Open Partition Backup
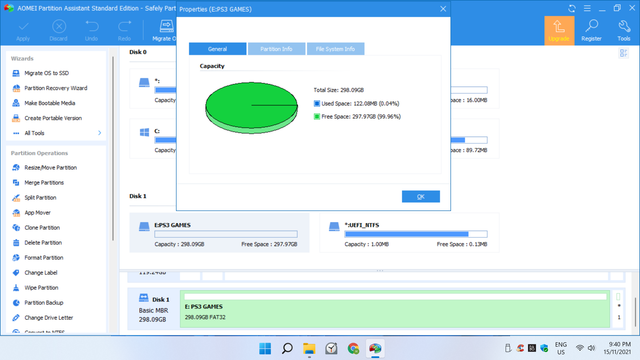The height and width of the screenshot is (360, 640). point(44,303)
